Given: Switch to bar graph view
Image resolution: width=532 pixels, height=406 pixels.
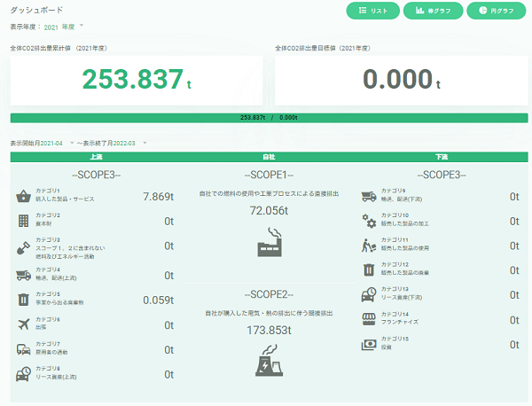Looking at the screenshot, I should tap(433, 11).
